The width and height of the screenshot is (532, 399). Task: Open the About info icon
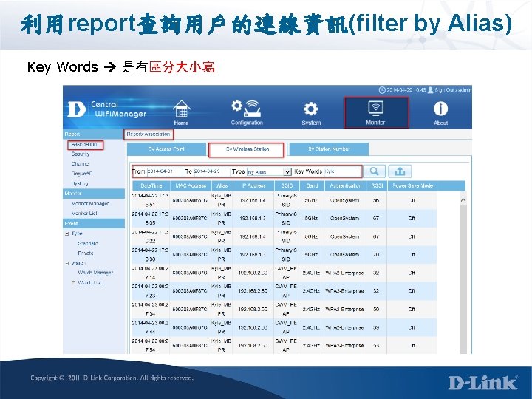click(440, 109)
